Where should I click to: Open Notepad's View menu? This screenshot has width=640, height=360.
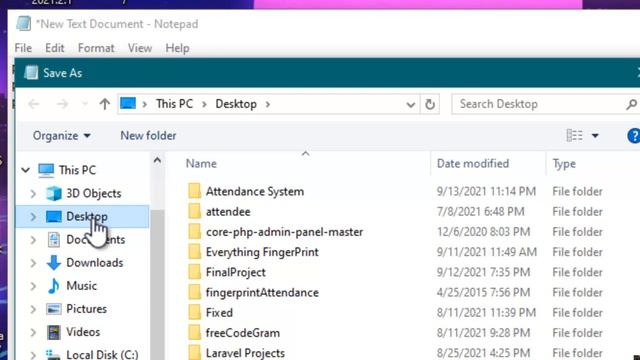coord(140,48)
